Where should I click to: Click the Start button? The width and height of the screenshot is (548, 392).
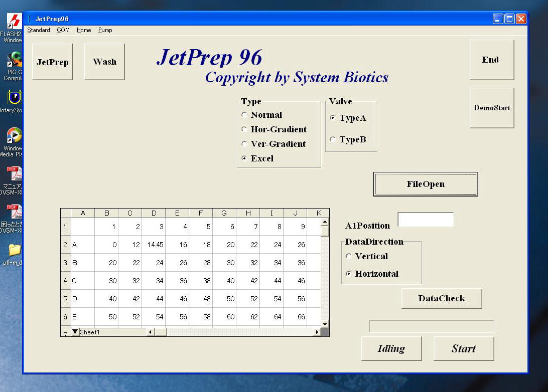(x=464, y=348)
